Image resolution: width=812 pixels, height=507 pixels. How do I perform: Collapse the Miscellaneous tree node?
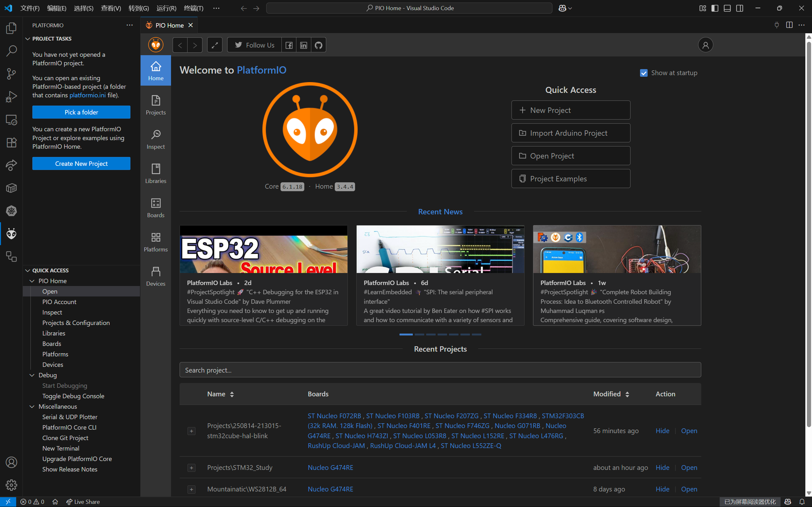tap(32, 406)
